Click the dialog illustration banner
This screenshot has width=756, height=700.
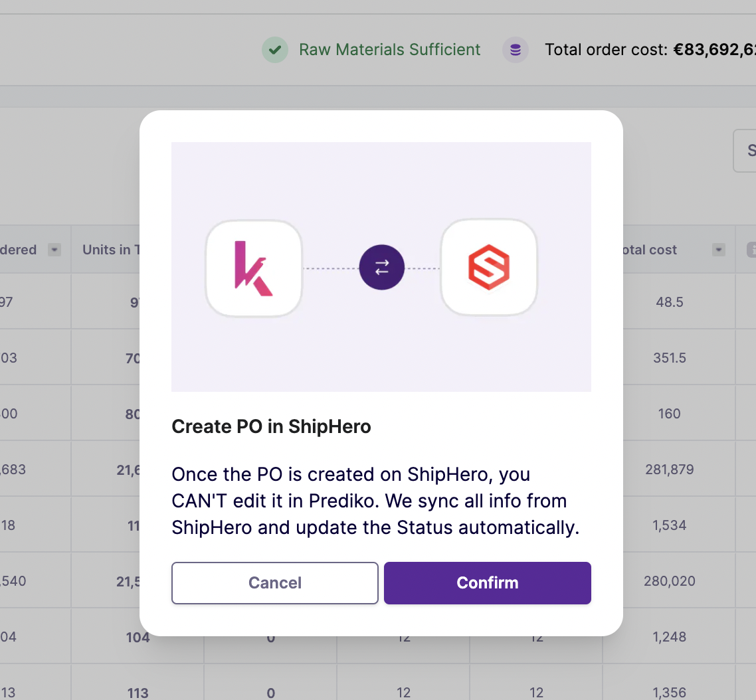tap(381, 266)
